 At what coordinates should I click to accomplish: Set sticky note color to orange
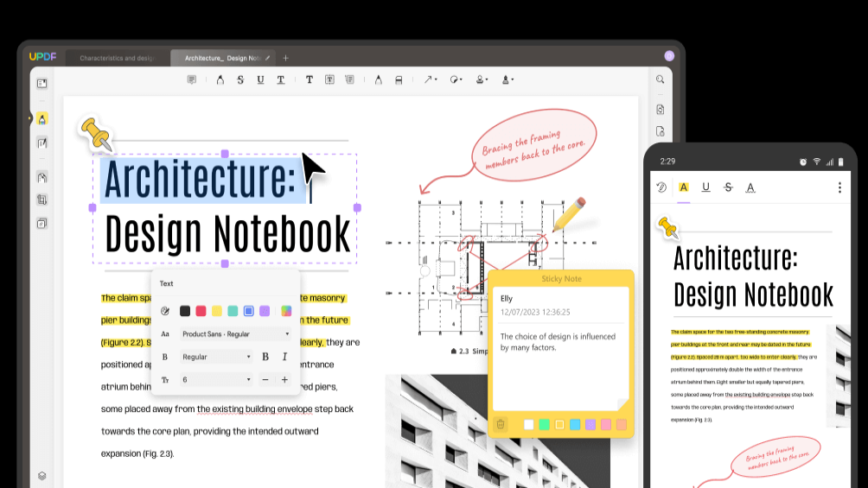pos(622,424)
